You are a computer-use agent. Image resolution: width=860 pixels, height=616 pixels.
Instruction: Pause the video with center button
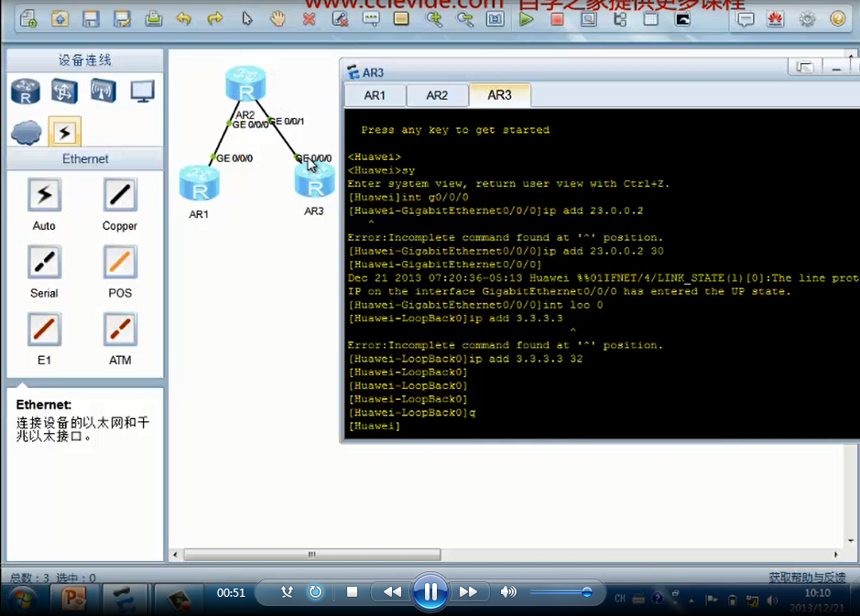coord(430,592)
